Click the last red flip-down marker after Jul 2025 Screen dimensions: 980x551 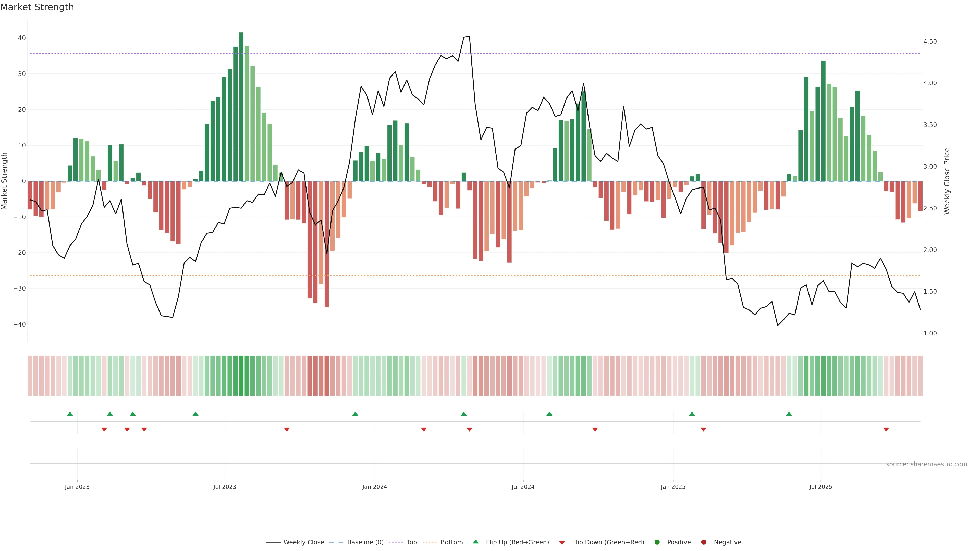886,429
